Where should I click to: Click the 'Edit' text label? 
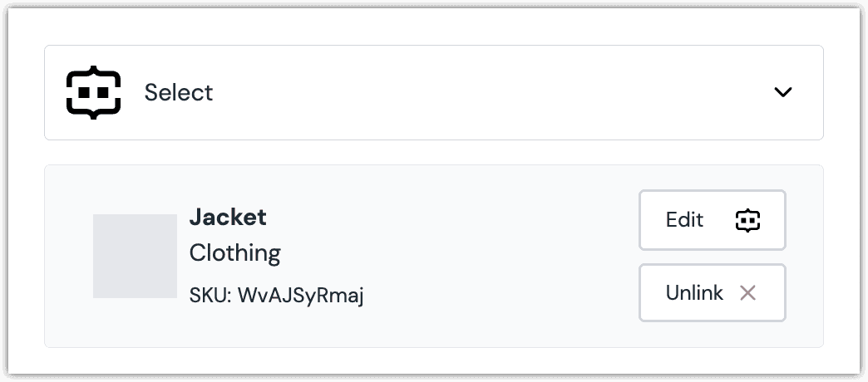[x=684, y=220]
